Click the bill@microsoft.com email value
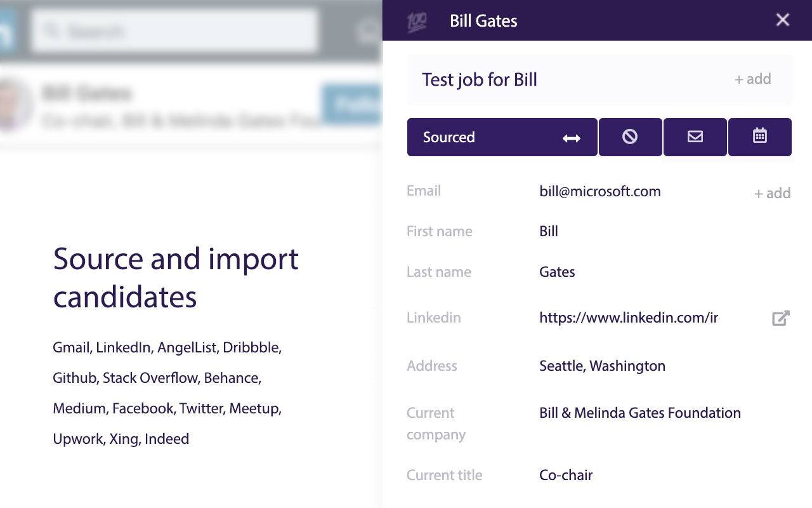The height and width of the screenshot is (508, 812). [600, 192]
